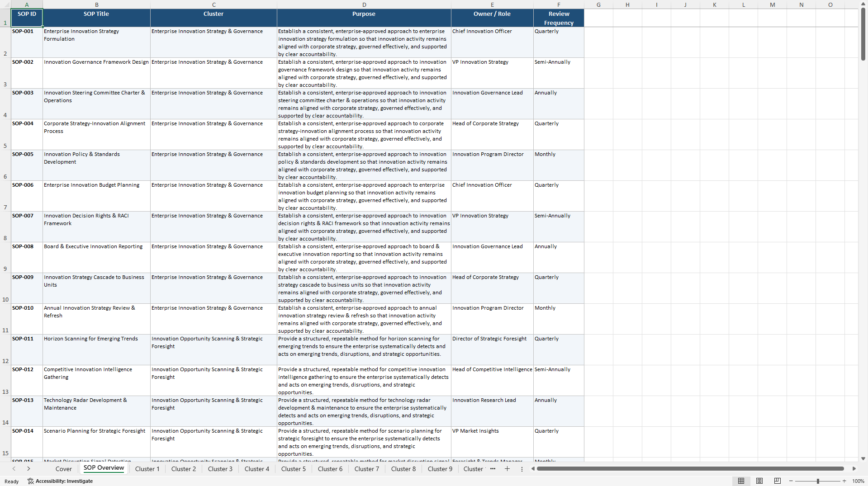This screenshot has height=486, width=868.
Task: Click the zoom in plus button
Action: [x=844, y=481]
